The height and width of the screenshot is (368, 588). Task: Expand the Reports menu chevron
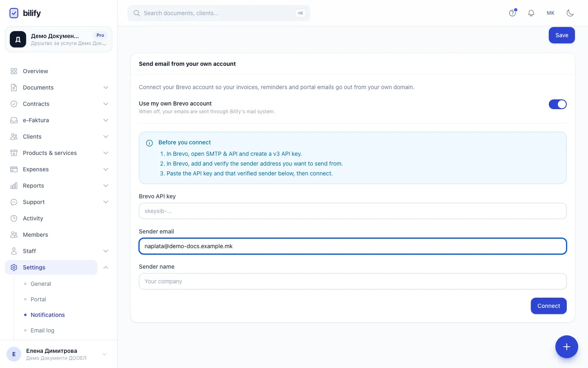click(x=106, y=186)
